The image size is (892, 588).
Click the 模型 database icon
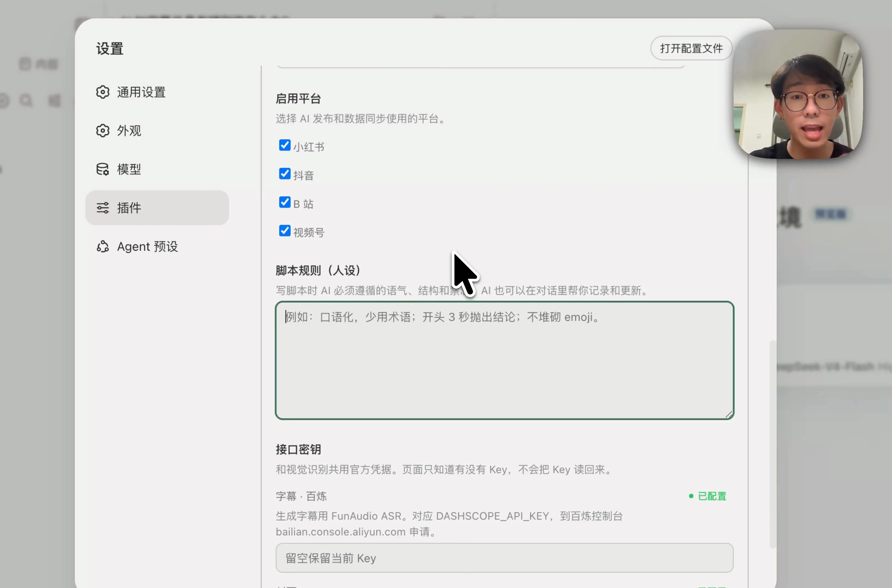[102, 169]
